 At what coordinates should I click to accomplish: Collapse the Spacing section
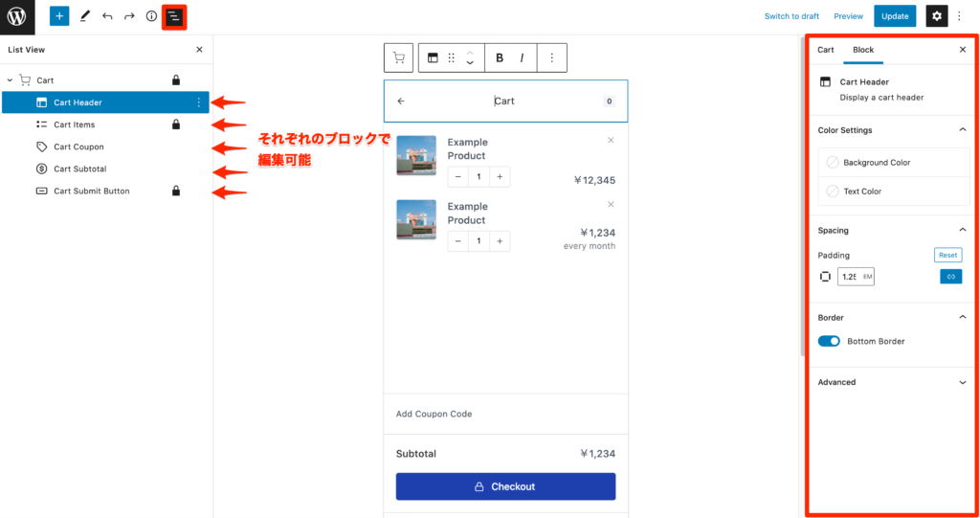(x=963, y=230)
